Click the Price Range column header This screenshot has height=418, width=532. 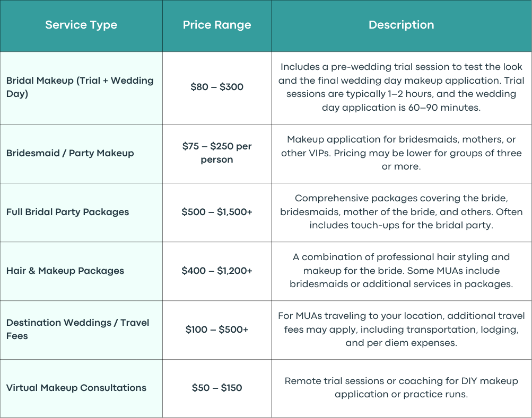click(217, 25)
